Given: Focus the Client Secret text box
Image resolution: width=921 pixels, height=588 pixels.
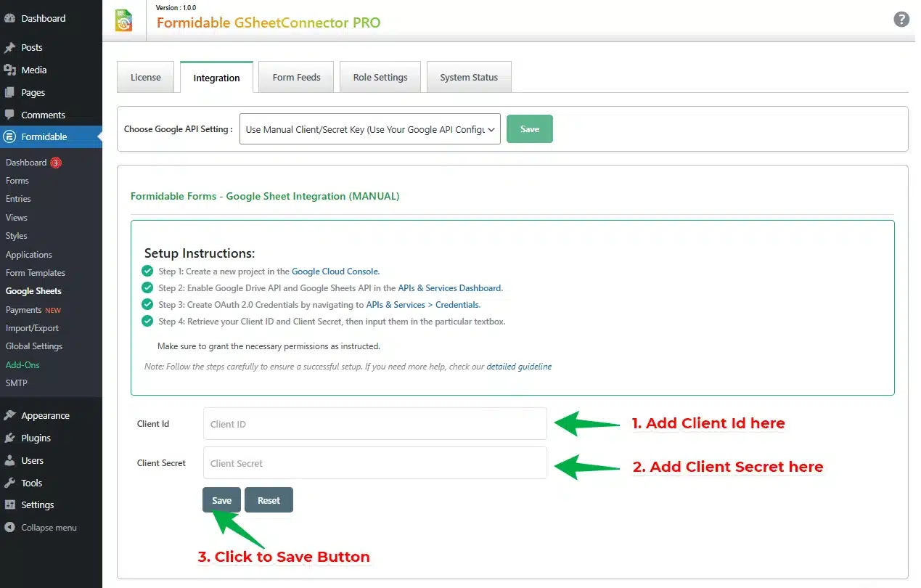Looking at the screenshot, I should [374, 463].
